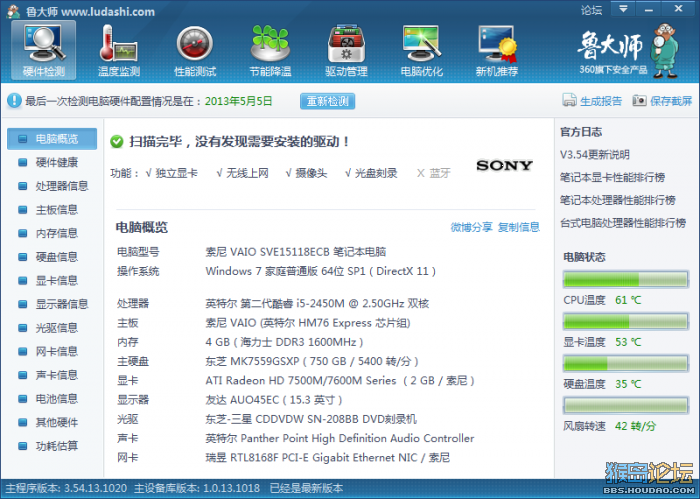Open the 电脑优化 monitor brush icon

(421, 50)
